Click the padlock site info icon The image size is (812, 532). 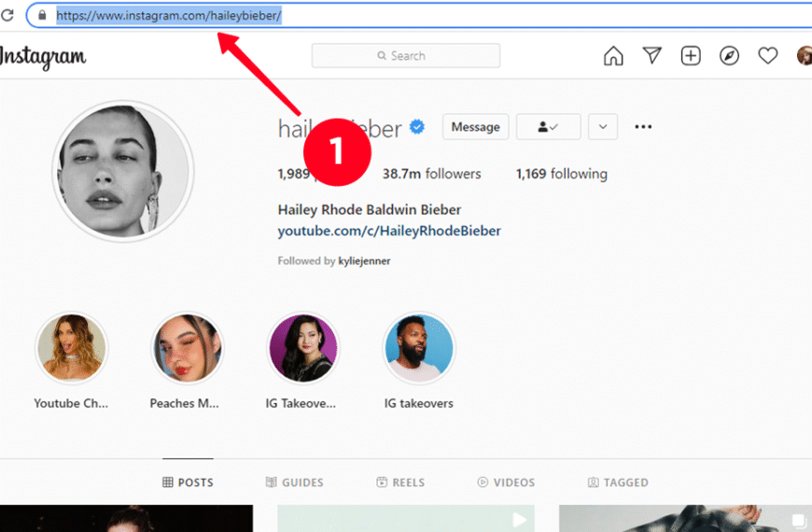point(42,15)
